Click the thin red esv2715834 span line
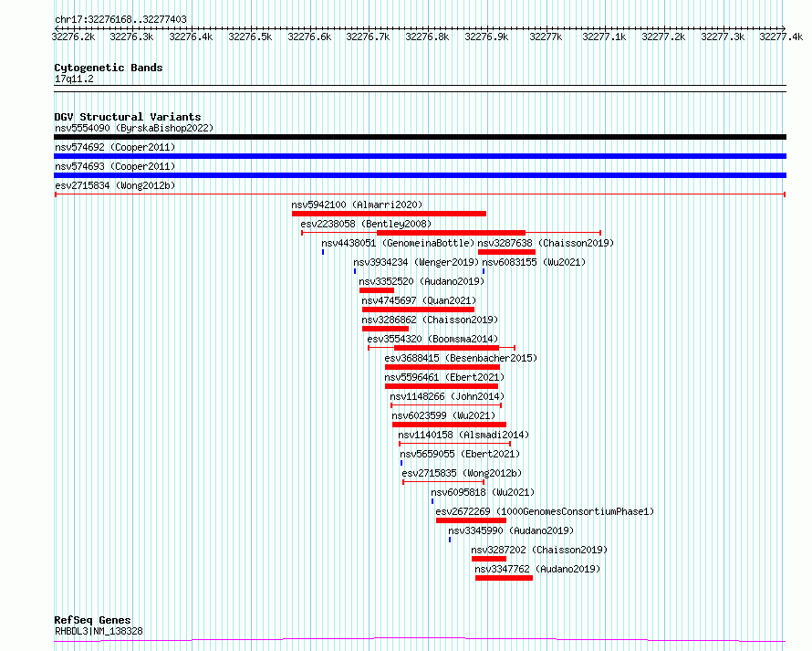The image size is (812, 651). tap(420, 194)
